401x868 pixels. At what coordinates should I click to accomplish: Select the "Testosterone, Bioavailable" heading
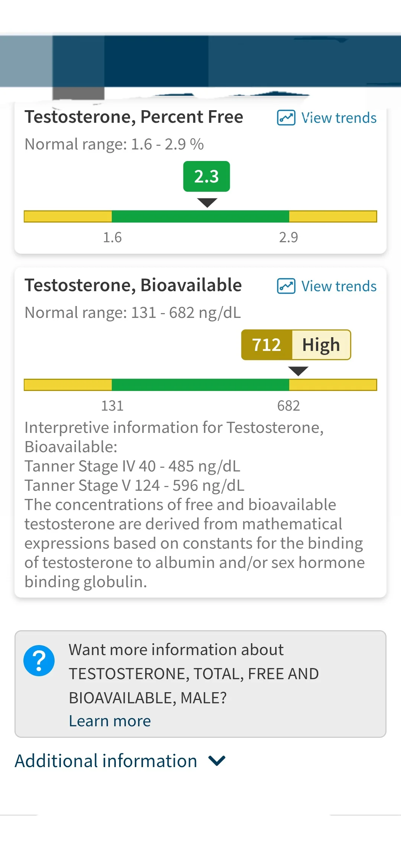point(133,285)
